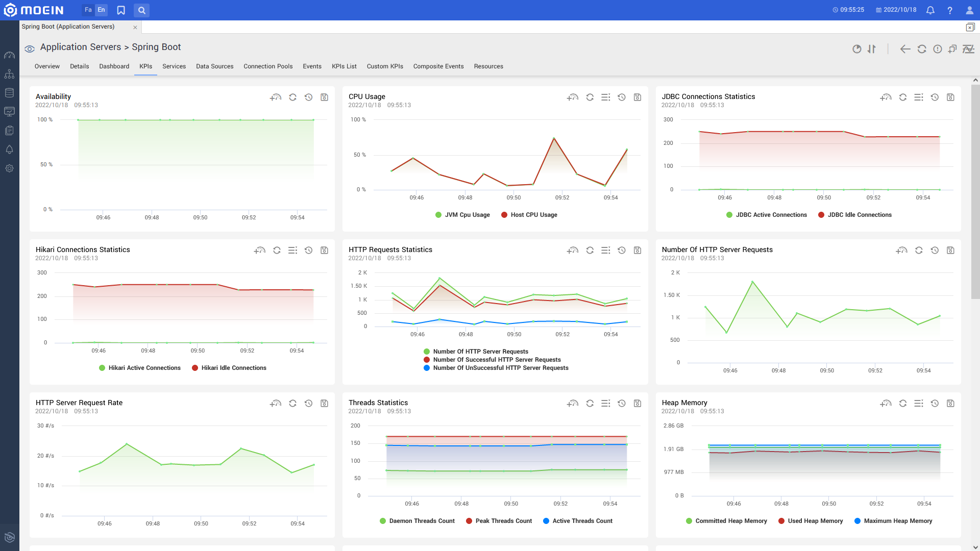The image size is (980, 551).
Task: Open the bookmarks icon in the top bar
Action: 121,10
